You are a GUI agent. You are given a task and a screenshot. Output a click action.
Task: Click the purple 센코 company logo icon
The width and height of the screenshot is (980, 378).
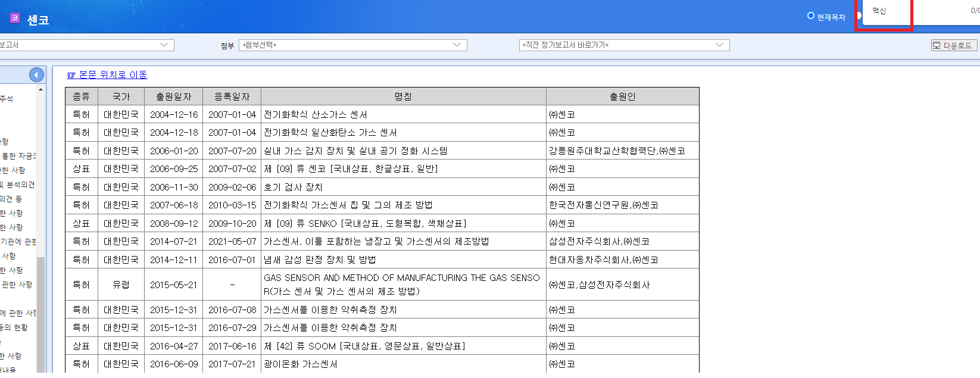click(15, 18)
